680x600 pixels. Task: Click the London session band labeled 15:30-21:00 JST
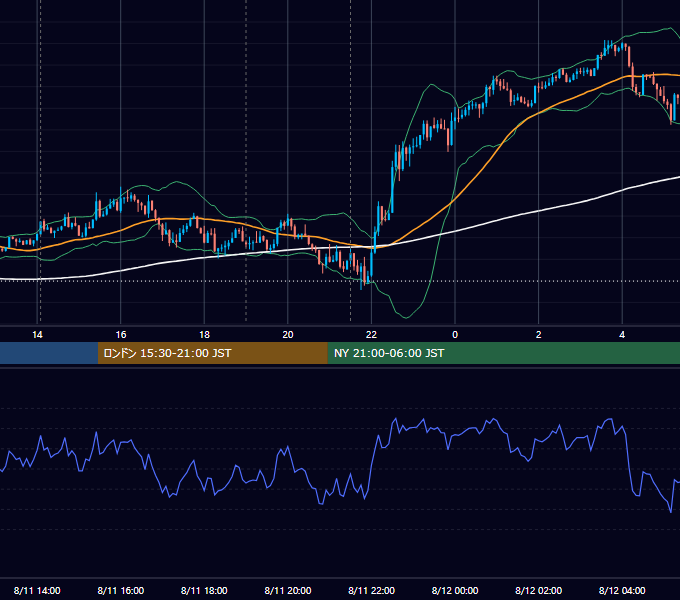pyautogui.click(x=212, y=353)
